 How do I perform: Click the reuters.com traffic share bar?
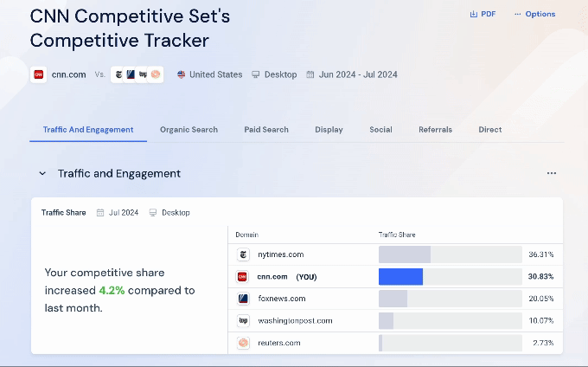[x=380, y=343]
